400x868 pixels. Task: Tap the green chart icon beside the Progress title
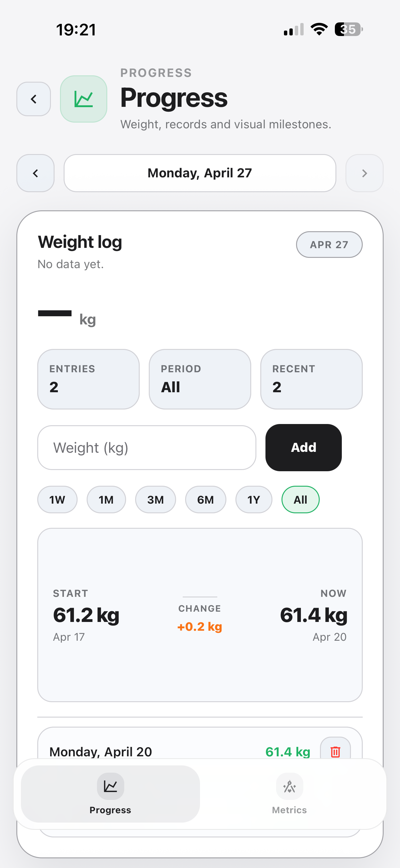pos(83,99)
